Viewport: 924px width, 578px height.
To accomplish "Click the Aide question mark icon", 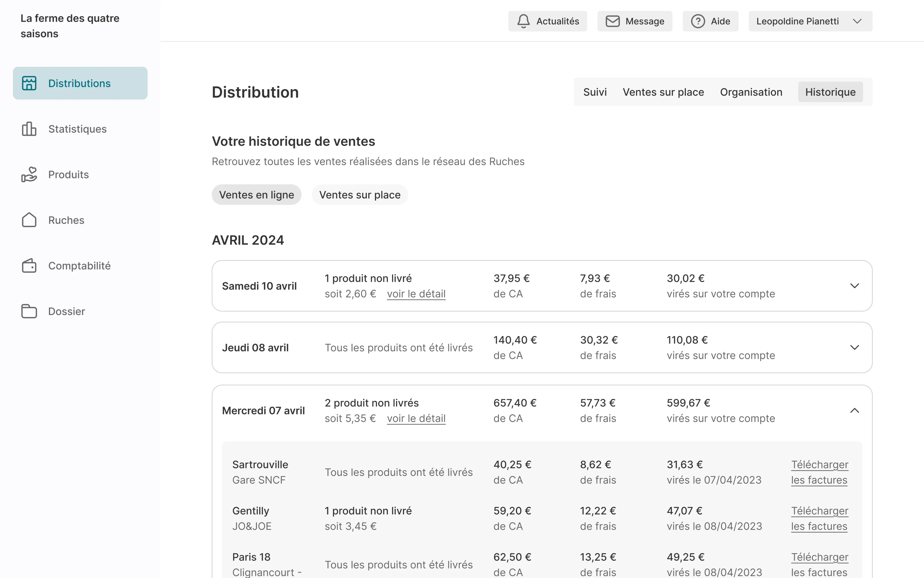I will 698,21.
